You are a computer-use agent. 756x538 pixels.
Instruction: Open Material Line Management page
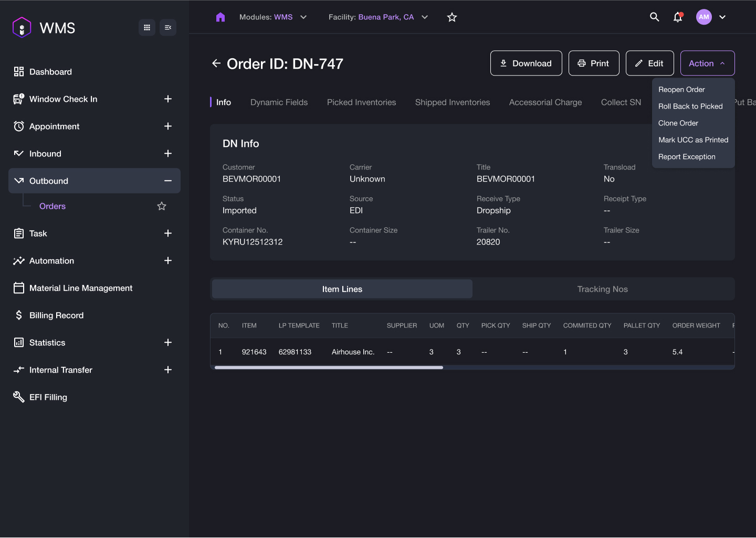(81, 288)
